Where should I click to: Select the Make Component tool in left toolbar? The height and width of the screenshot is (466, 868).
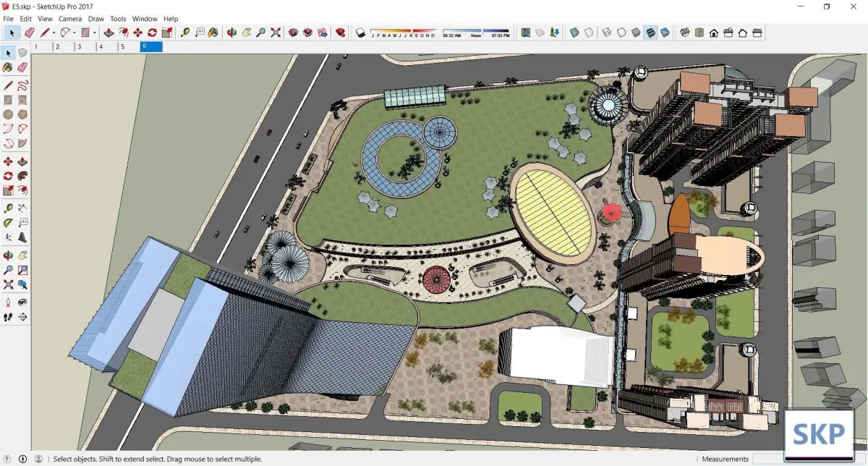tap(22, 53)
